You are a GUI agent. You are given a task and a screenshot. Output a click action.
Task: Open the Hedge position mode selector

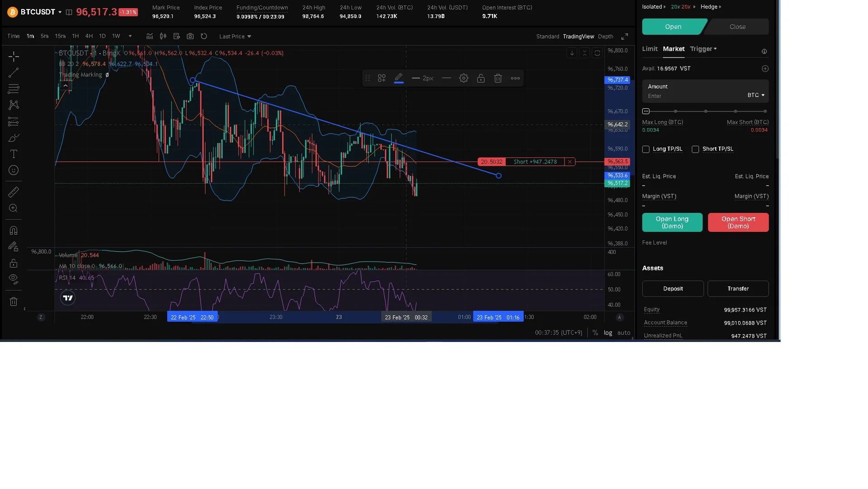(x=711, y=7)
